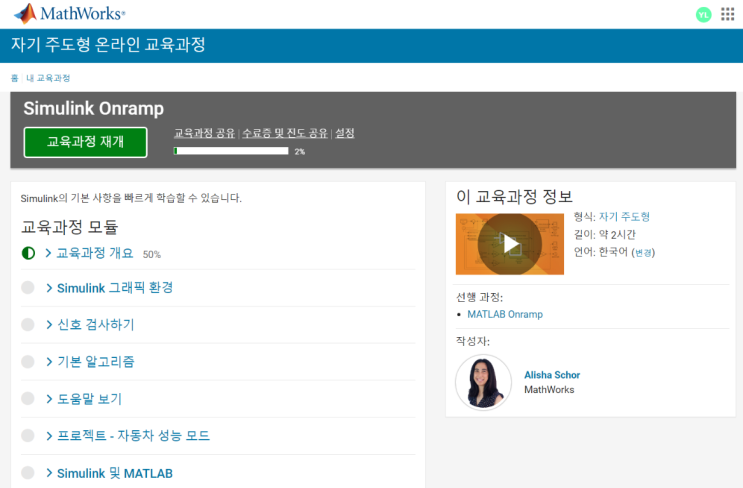Viewport: 743px width, 488px height.
Task: Click the status circle for 프로젝트 - 자동차 성능 모드
Action: pos(28,435)
